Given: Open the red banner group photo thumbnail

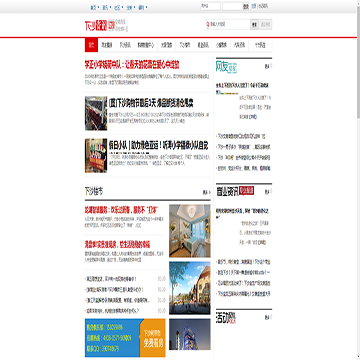Looking at the screenshot, I should 96,156.
